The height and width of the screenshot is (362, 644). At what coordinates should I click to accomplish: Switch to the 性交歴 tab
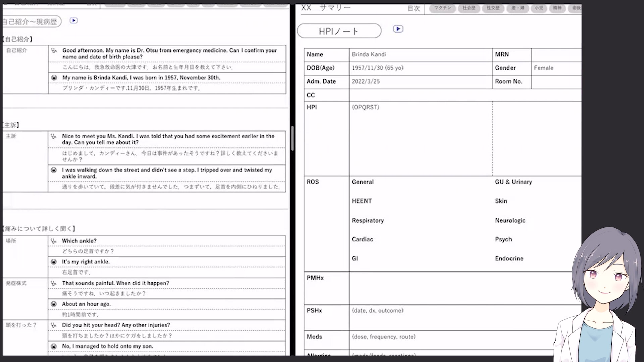[x=493, y=8]
